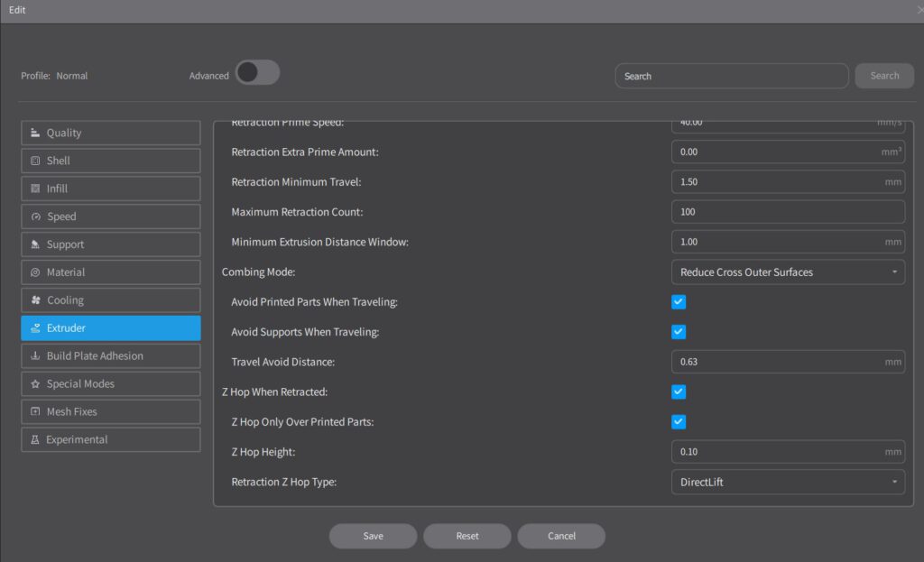Uncheck Avoid Printed Parts When Traveling

point(679,302)
